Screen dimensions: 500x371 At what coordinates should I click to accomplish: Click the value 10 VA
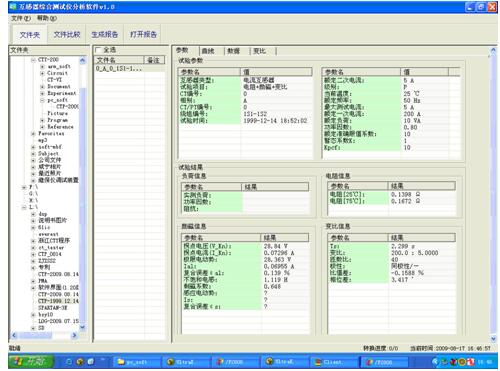(x=412, y=121)
